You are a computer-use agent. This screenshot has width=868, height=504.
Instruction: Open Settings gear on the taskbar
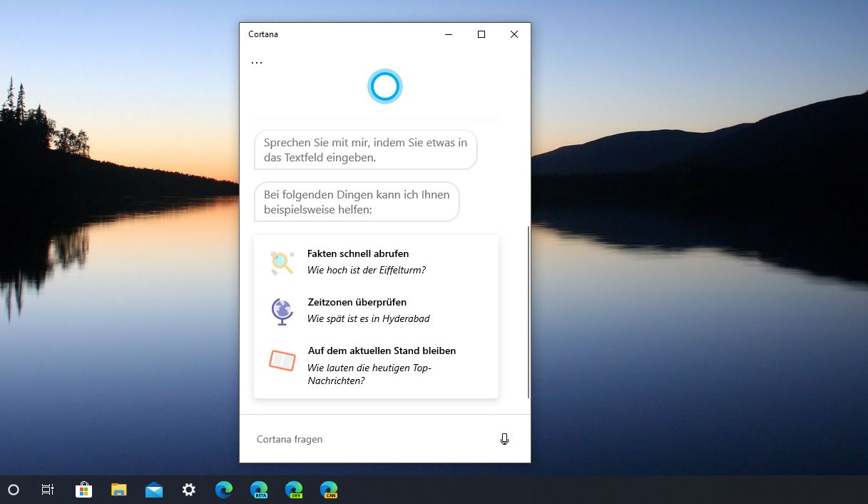click(x=189, y=490)
